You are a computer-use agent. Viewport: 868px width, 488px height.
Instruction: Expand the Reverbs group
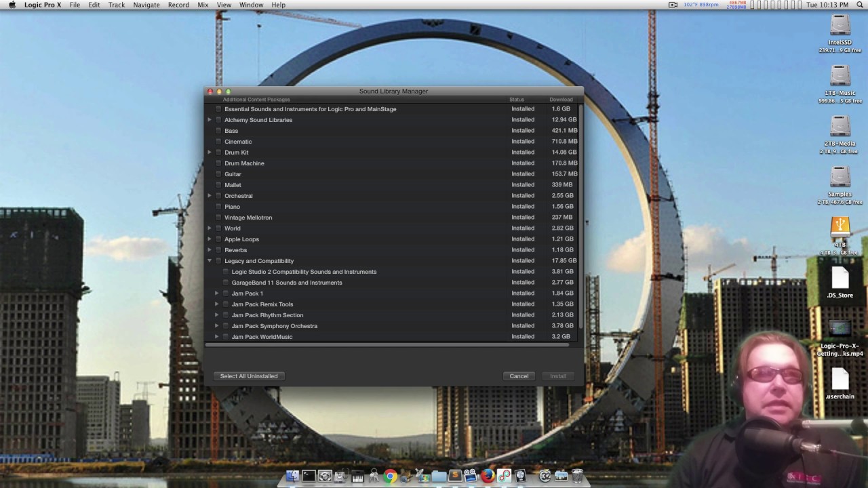210,250
